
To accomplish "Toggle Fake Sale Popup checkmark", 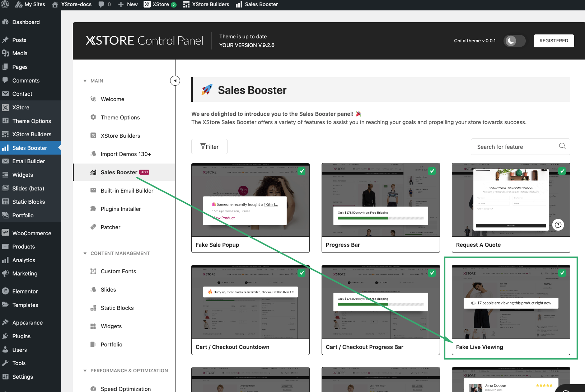I will tap(302, 171).
